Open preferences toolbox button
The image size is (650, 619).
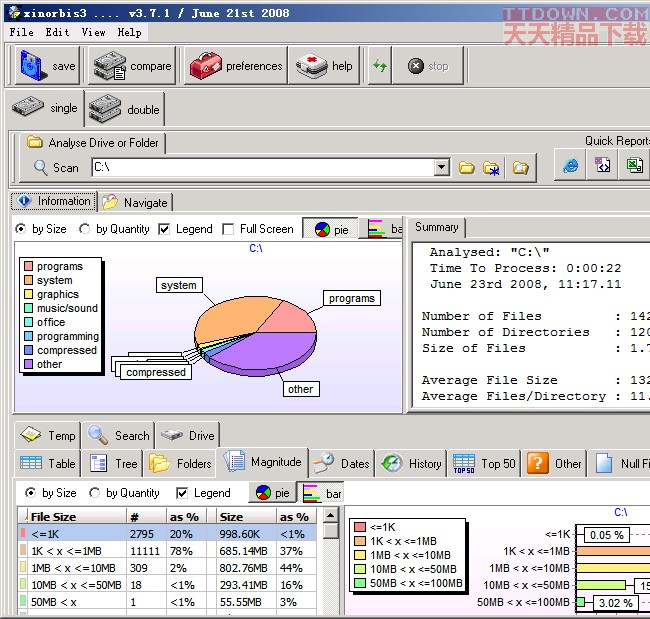[x=235, y=66]
